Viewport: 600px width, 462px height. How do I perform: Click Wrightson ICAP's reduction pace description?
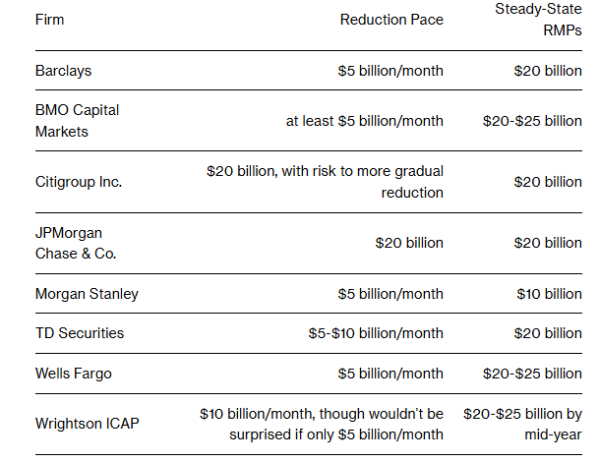pyautogui.click(x=321, y=423)
